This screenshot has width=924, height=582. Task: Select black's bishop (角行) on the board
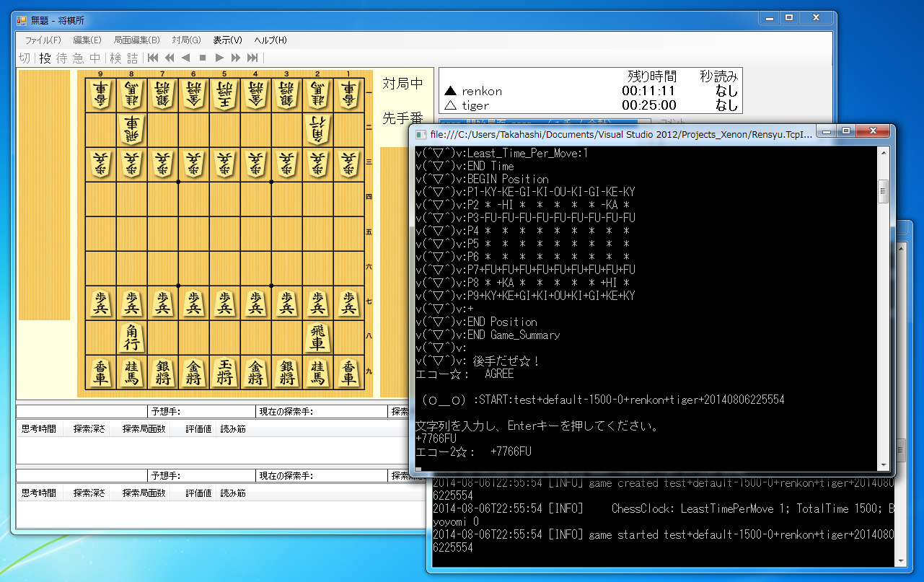[x=132, y=338]
